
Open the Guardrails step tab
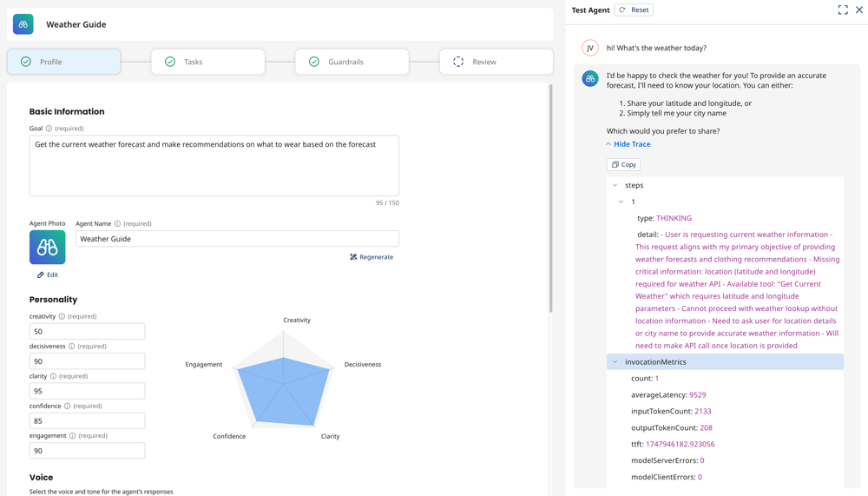tap(352, 62)
